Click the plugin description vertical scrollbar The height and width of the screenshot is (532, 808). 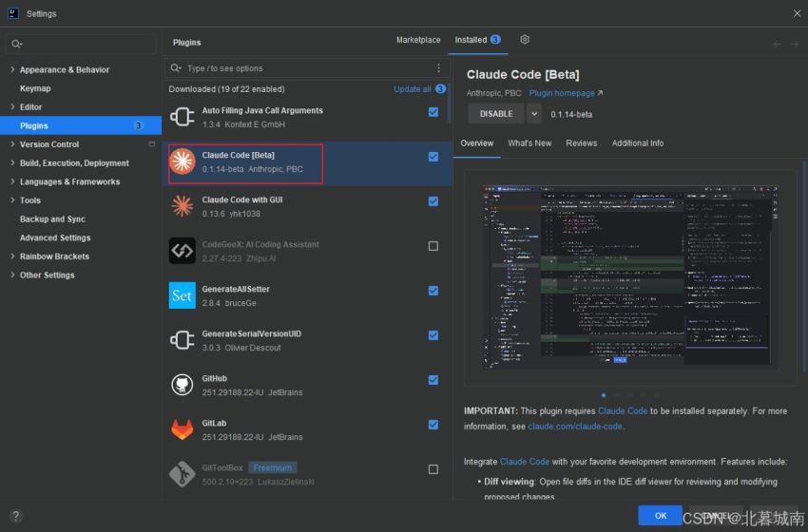coord(804,265)
